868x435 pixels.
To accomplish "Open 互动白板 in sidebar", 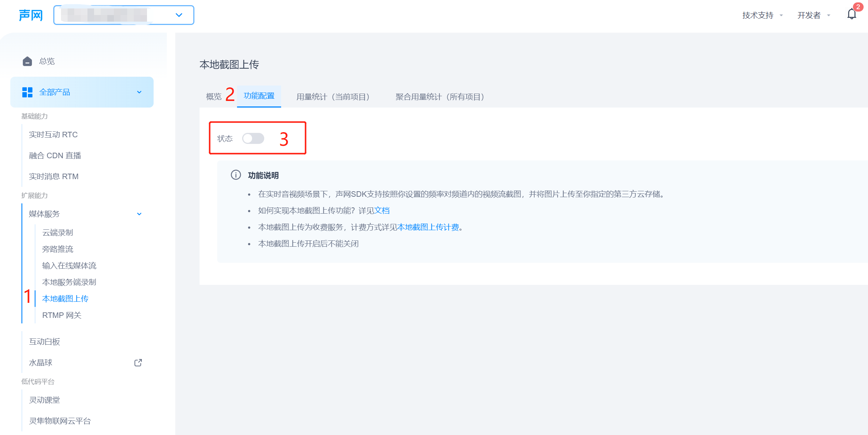I will point(44,342).
